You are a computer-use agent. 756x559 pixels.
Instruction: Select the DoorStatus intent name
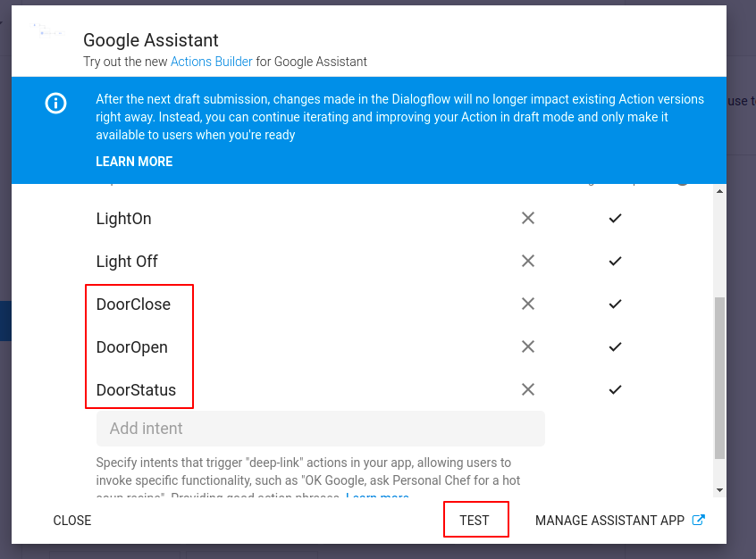pyautogui.click(x=137, y=390)
